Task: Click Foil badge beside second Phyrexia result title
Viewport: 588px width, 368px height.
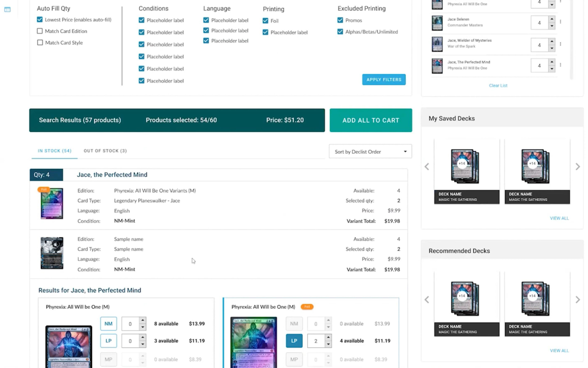Action: [x=307, y=307]
